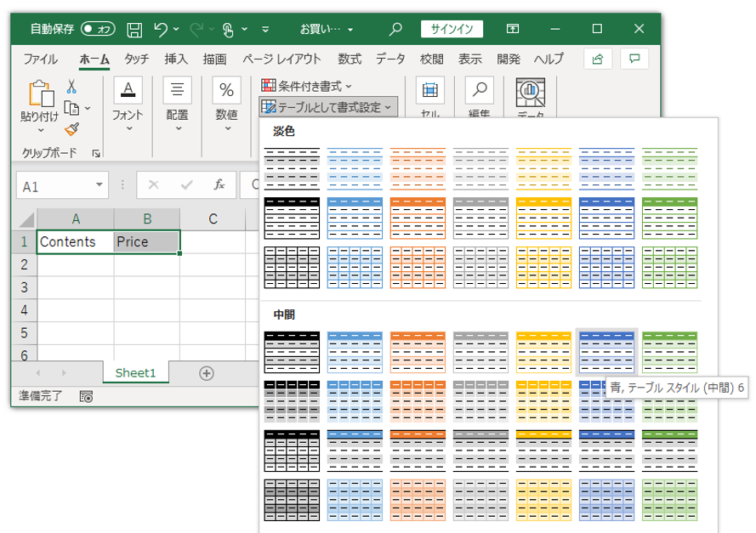Switch to the データ tab
756x533 pixels.
point(390,59)
